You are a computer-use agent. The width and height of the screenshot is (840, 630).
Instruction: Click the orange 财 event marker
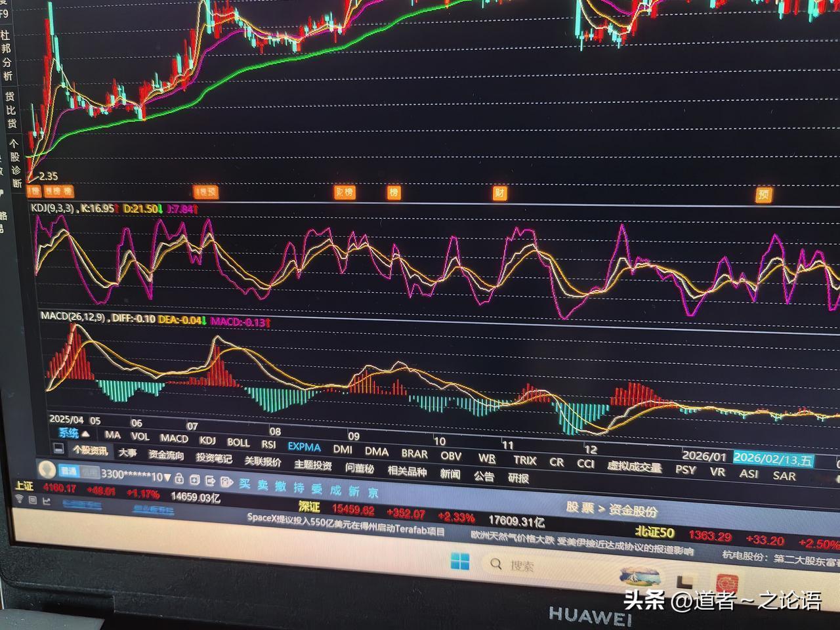500,192
